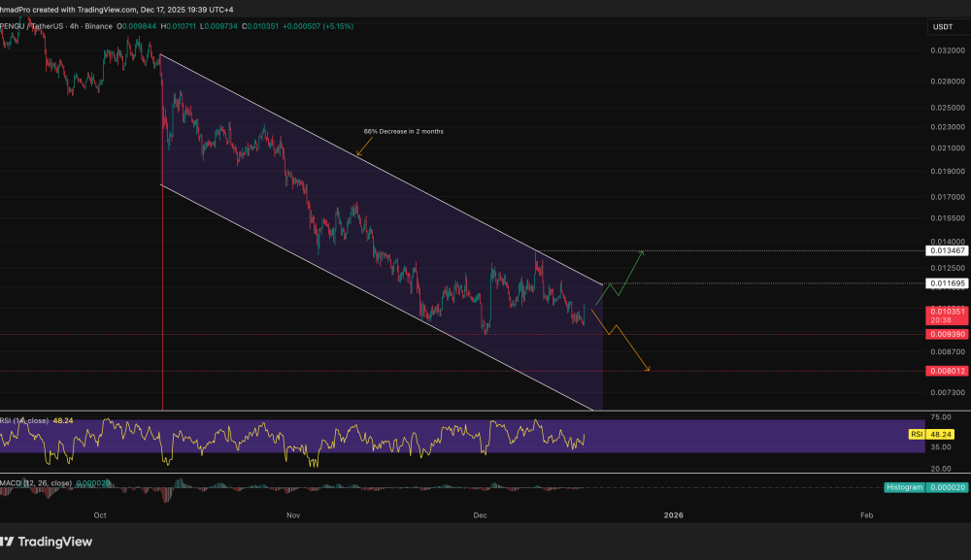Click the red 0.008012 price level label
The width and height of the screenshot is (971, 560).
945,371
